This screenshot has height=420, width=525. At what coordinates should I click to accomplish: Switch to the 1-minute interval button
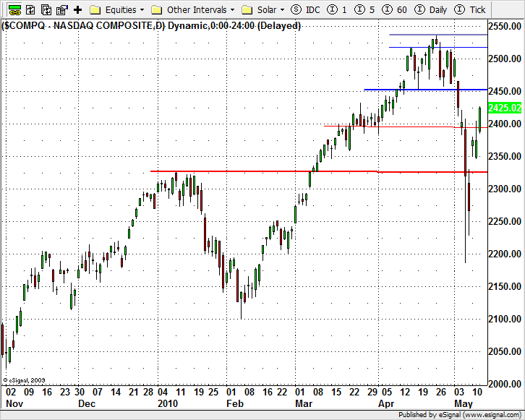[337, 9]
